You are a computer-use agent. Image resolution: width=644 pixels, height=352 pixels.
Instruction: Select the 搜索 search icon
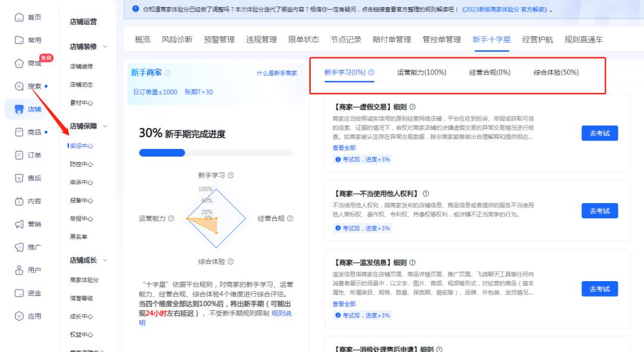click(18, 86)
